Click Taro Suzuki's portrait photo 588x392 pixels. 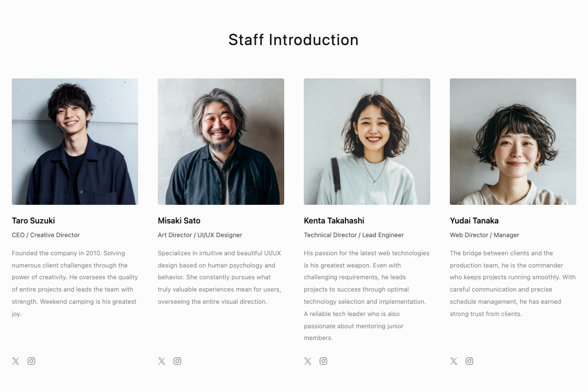tap(75, 142)
